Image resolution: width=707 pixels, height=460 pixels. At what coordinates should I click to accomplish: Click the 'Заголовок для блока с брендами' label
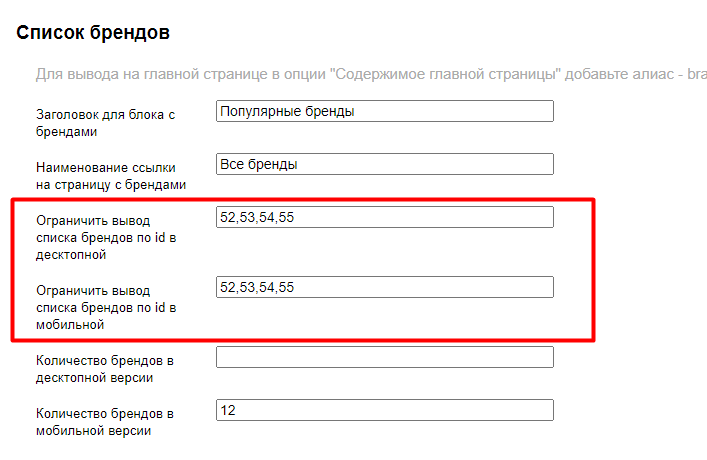click(105, 123)
